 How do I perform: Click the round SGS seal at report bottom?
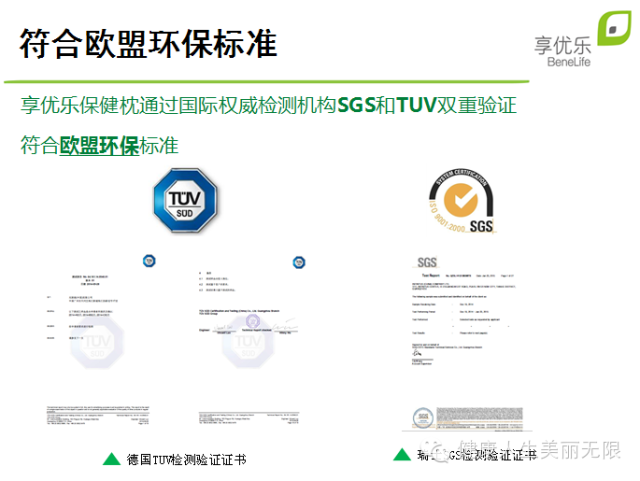coord(423,418)
